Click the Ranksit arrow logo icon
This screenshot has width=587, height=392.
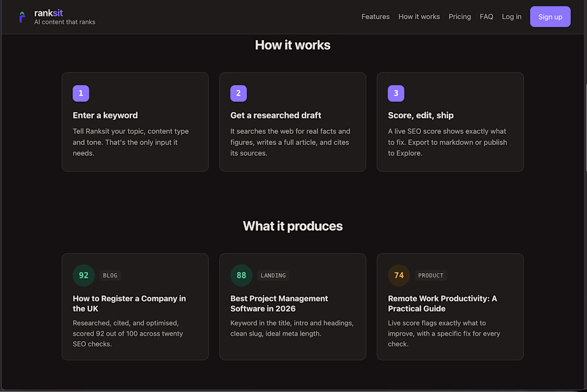point(22,17)
